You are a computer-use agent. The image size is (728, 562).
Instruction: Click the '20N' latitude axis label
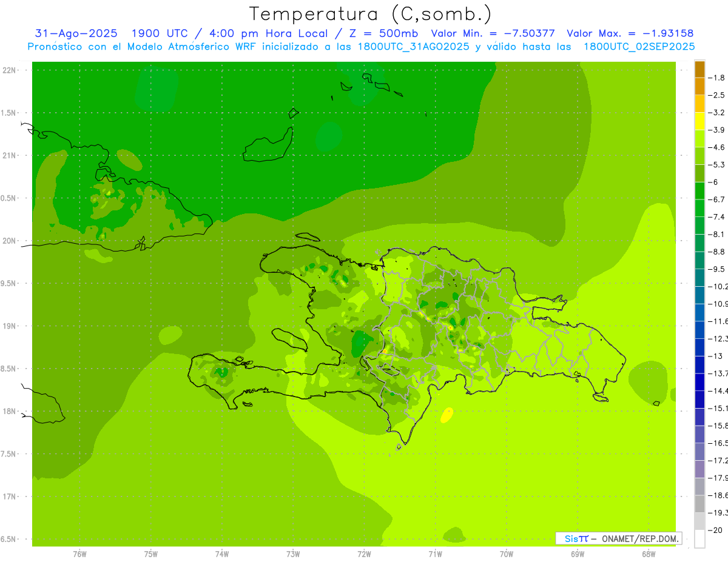click(9, 241)
